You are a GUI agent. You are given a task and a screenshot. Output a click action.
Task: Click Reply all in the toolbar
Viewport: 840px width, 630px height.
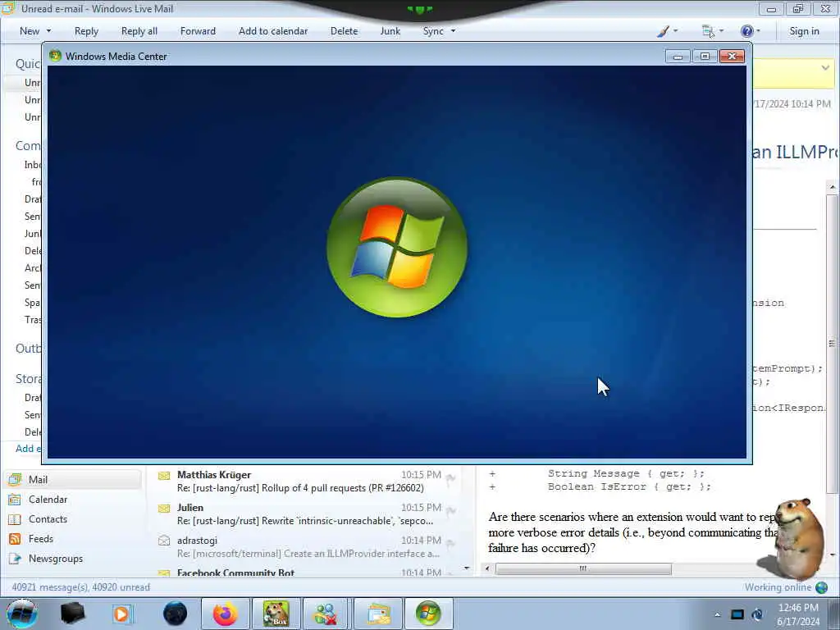[139, 31]
